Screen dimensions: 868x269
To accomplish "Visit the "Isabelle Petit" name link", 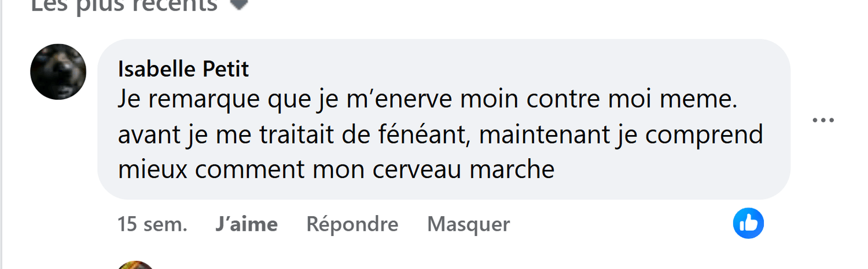I will coord(183,69).
